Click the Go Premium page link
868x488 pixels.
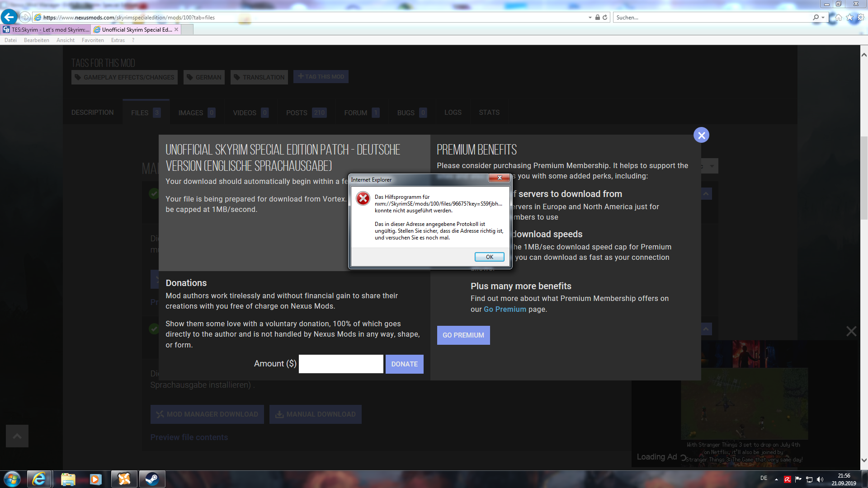tap(505, 310)
